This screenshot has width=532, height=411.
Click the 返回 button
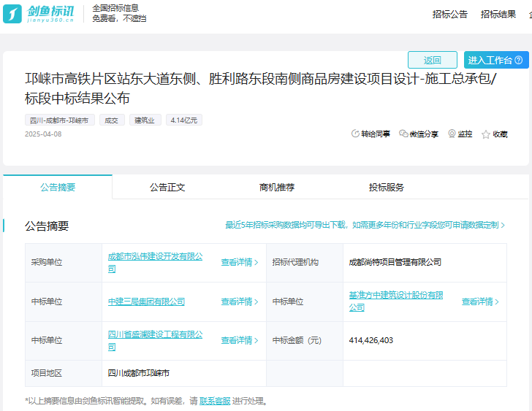coord(433,60)
